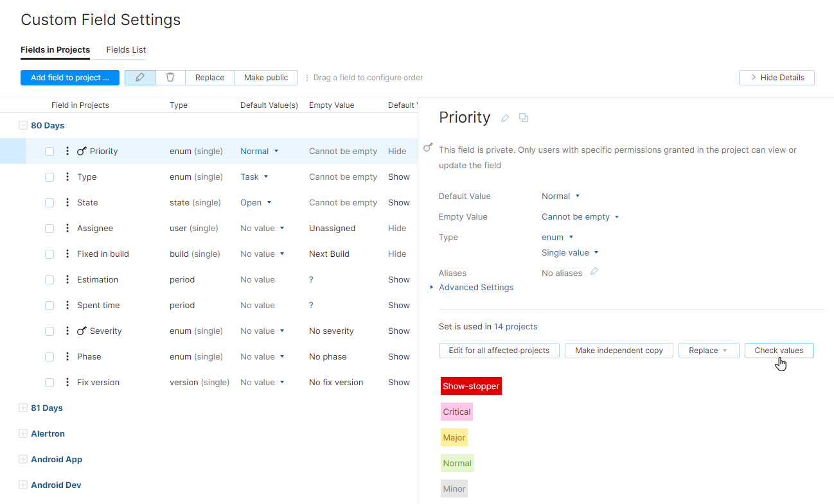Open the kebab menu on the Type field
Image resolution: width=834 pixels, height=504 pixels.
tap(66, 177)
